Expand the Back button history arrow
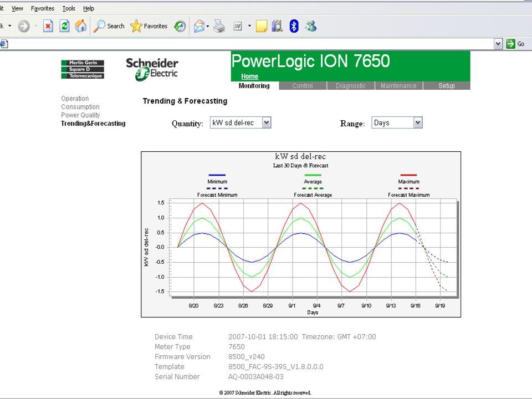This screenshot has height=399, width=532. pos(9,26)
